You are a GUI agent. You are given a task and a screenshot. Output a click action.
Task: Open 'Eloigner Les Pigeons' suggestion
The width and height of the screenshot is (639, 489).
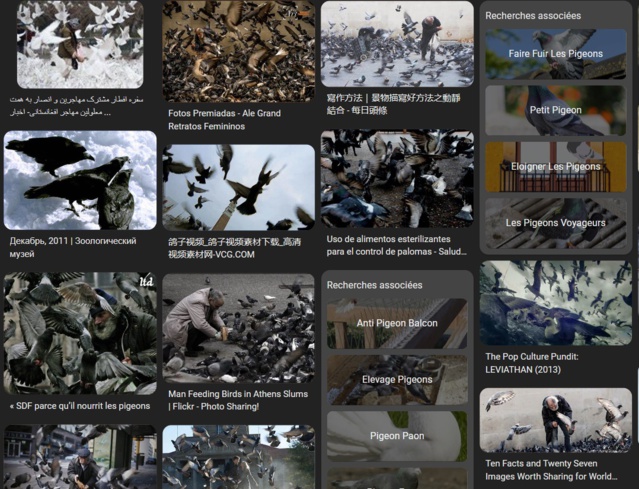click(556, 167)
